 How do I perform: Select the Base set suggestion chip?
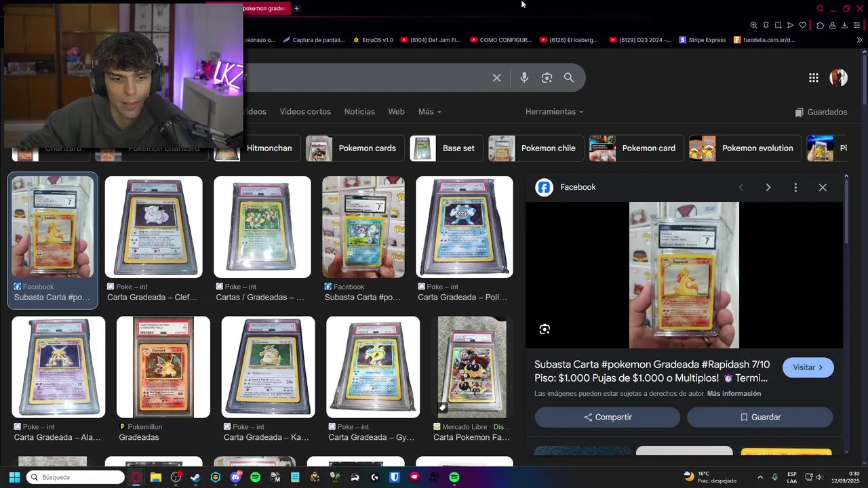(x=446, y=148)
